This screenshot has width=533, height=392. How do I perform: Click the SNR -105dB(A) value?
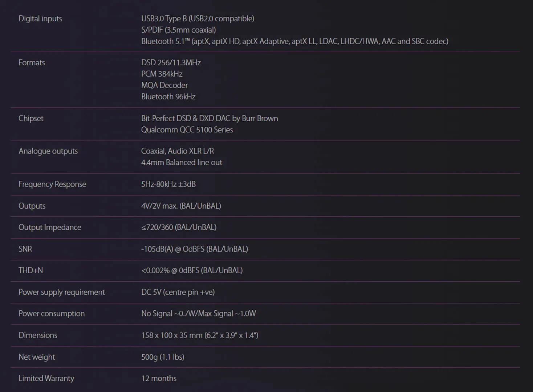(x=194, y=249)
